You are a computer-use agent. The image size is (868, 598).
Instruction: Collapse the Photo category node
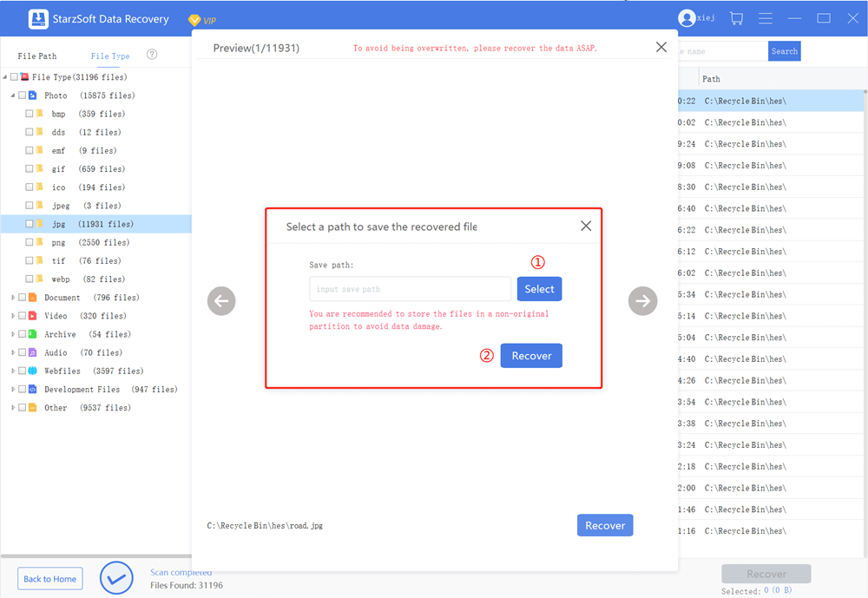pyautogui.click(x=13, y=95)
